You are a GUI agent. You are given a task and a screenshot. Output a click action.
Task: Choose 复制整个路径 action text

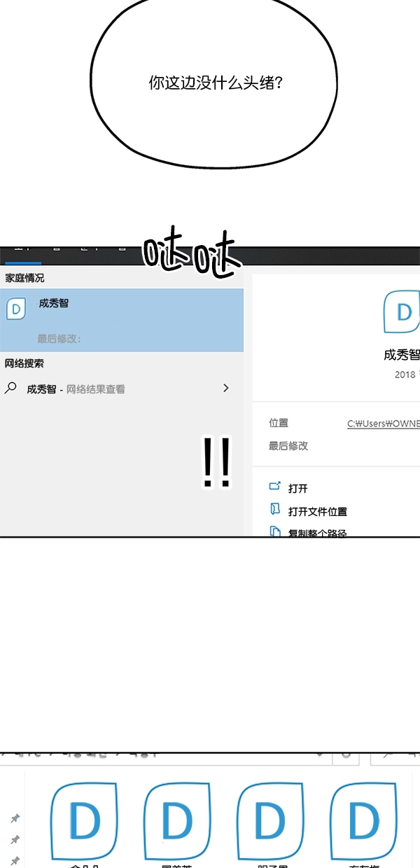(318, 532)
